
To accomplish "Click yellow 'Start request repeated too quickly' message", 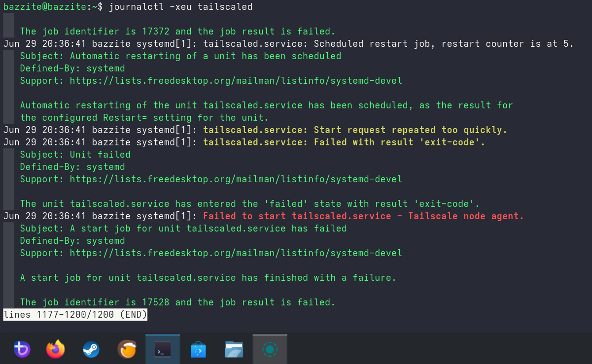I will tap(355, 130).
